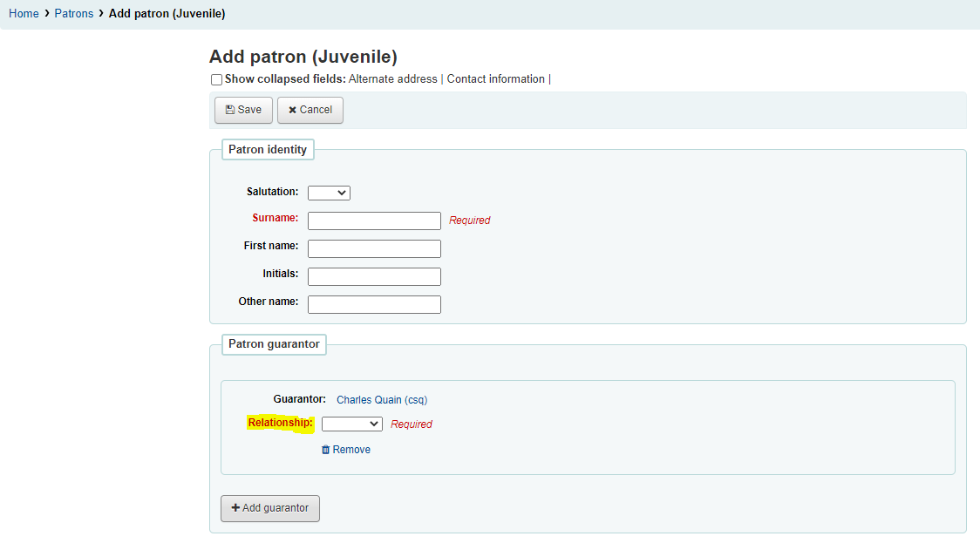The image size is (980, 543).
Task: Focus the Surname input field
Action: pos(374,221)
